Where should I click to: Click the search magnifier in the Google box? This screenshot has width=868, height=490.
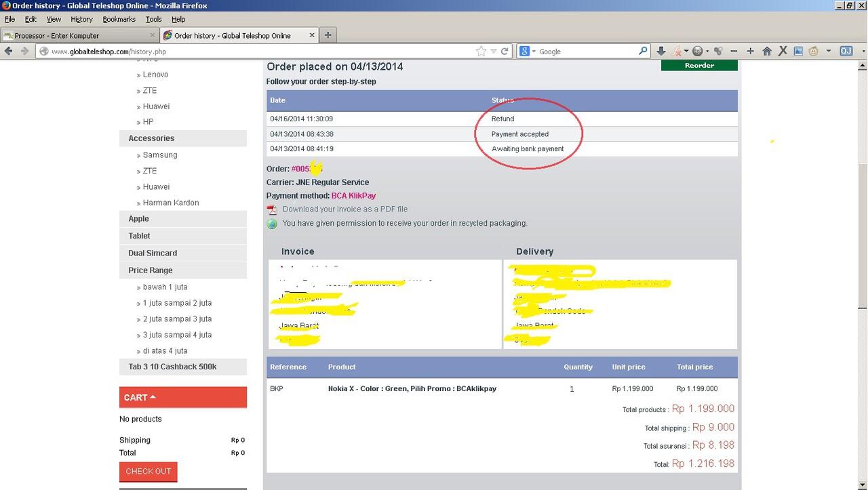[643, 51]
